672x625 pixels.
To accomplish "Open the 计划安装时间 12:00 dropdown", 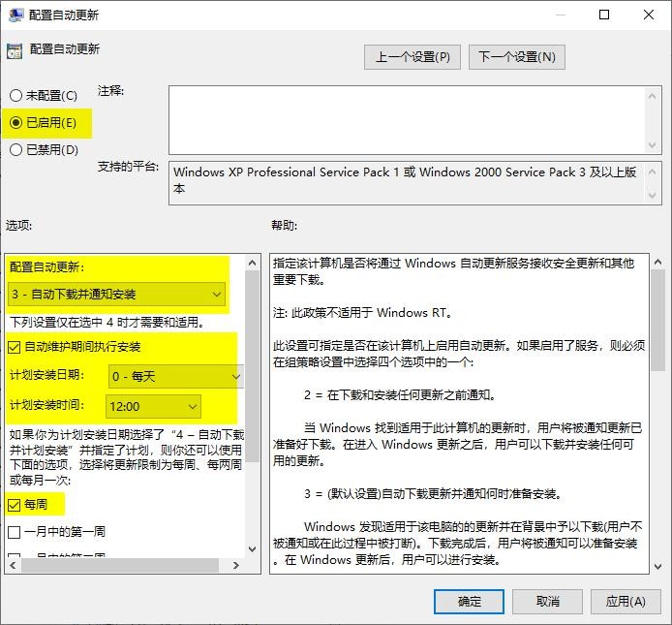I will 154,406.
